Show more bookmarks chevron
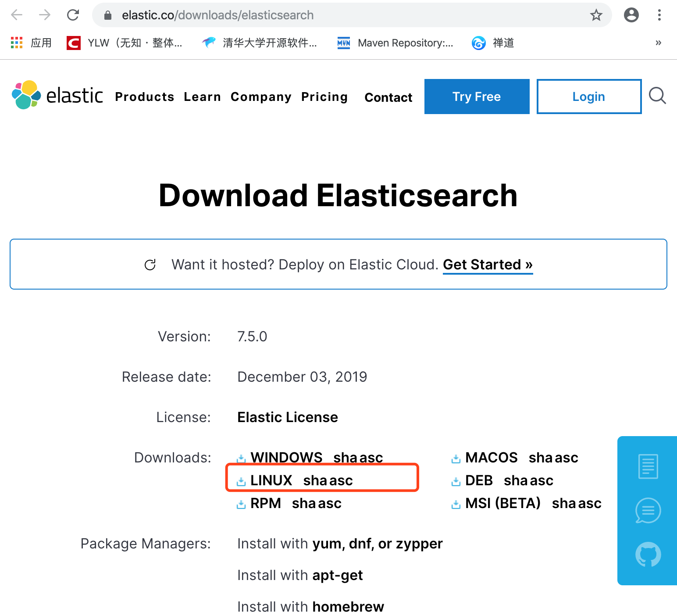Screen dimensions: 677x616 (x=658, y=43)
